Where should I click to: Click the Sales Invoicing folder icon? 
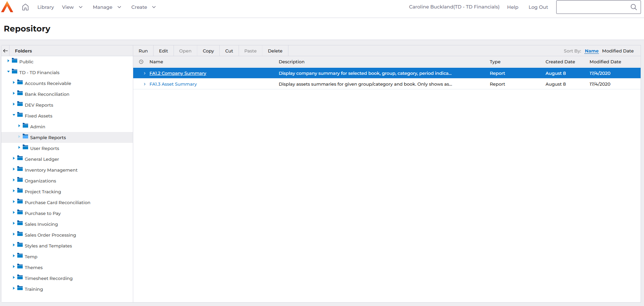point(20,223)
